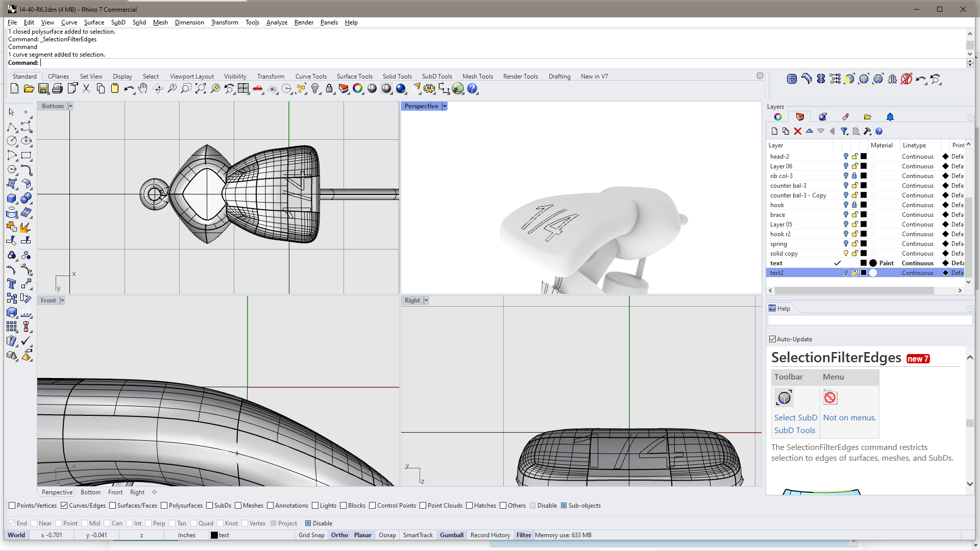
Task: Open the Bottom viewport title menu arrow
Action: tap(70, 106)
